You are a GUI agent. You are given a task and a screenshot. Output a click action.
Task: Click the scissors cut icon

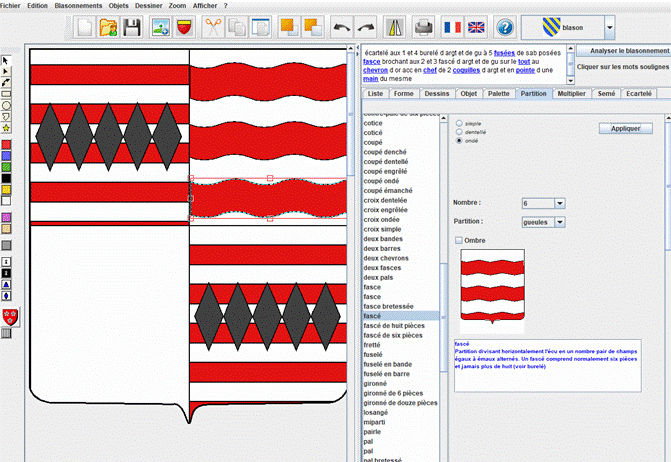[213, 28]
